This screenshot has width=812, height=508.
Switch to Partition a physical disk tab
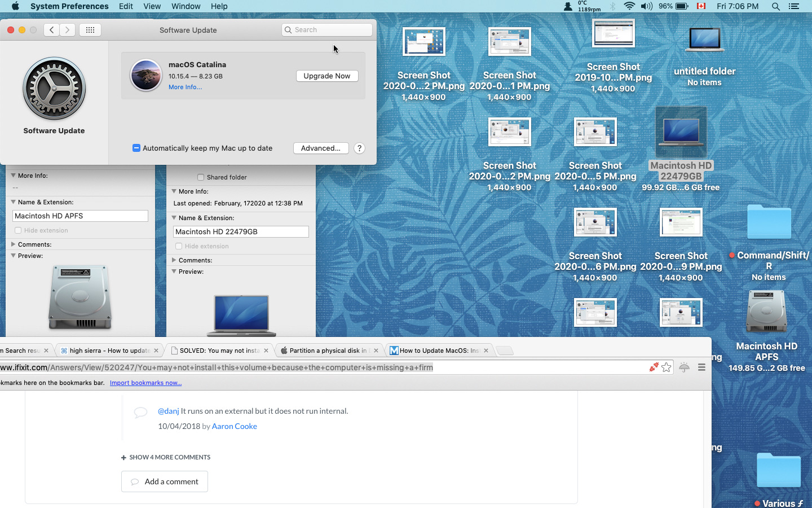[x=329, y=351]
